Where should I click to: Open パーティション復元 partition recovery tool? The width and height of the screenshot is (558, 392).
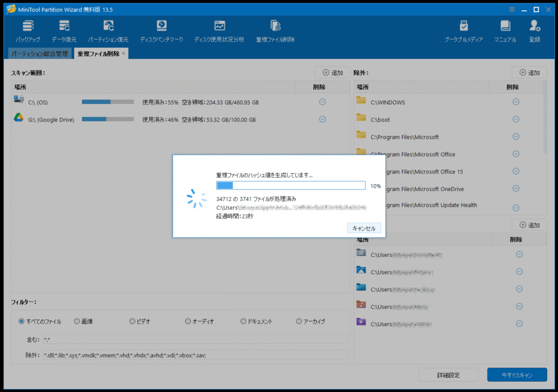[108, 31]
